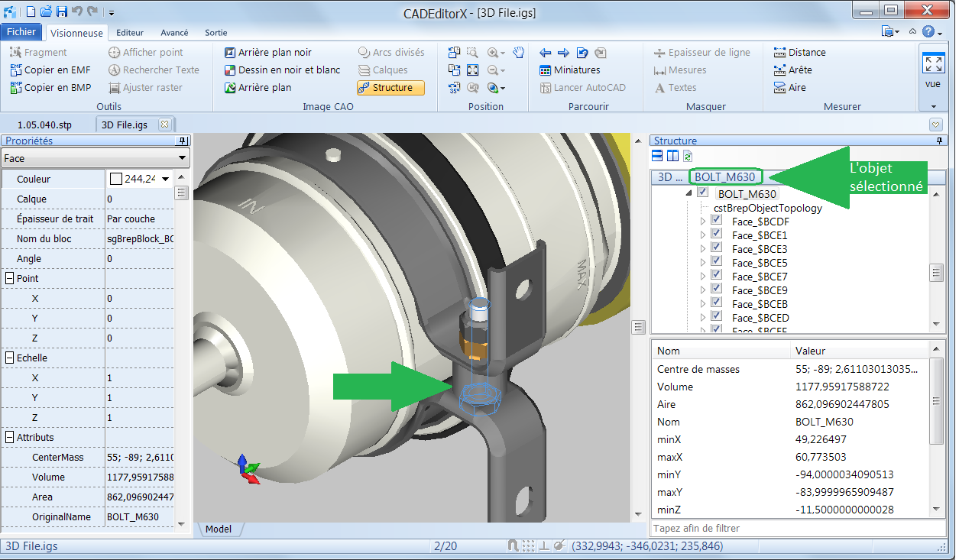Click the pan hand tool
Viewport: 959px width, 560px height.
(x=519, y=53)
